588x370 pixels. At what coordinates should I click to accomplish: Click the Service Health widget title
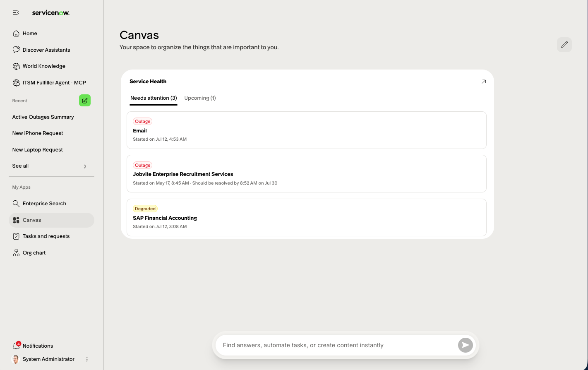[x=148, y=82]
